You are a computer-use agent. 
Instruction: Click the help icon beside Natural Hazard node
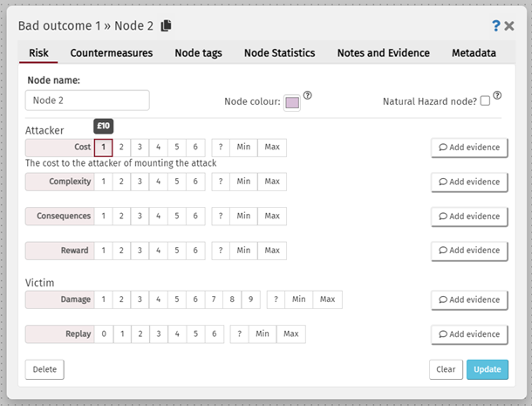coord(497,96)
